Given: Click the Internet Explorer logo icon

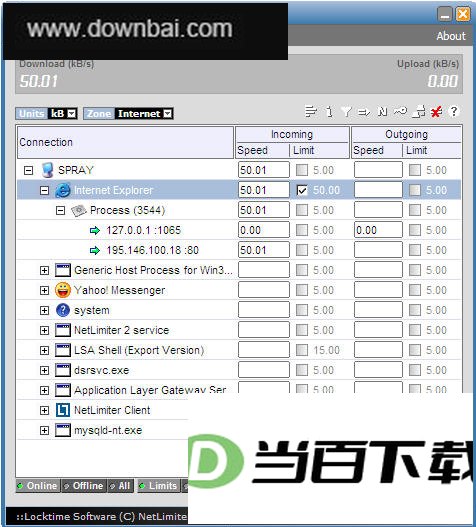Looking at the screenshot, I should (63, 190).
